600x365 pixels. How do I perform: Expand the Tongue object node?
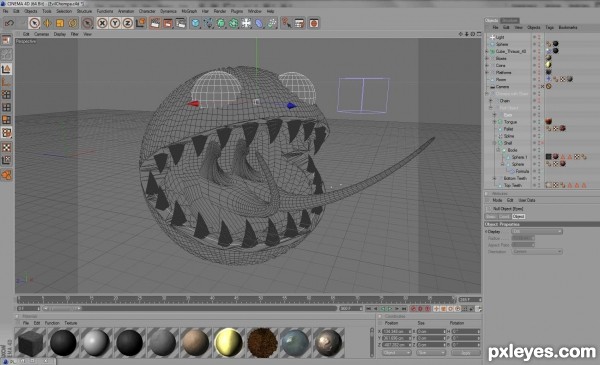click(x=494, y=122)
